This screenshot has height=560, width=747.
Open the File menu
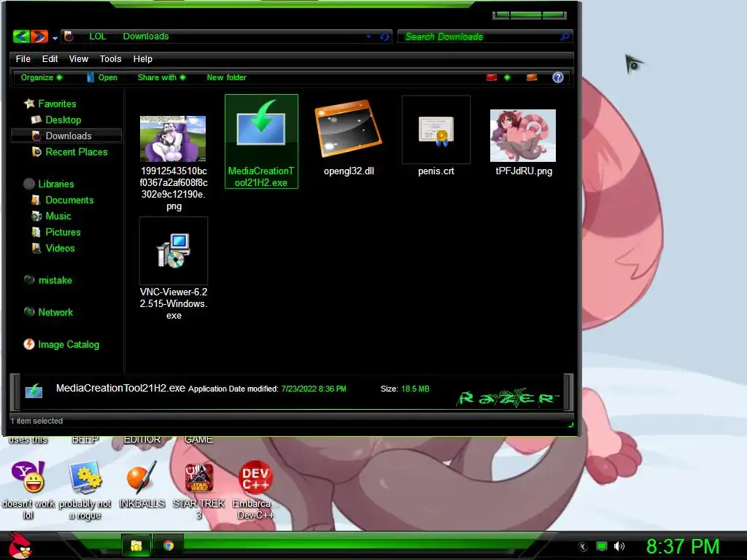tap(23, 59)
